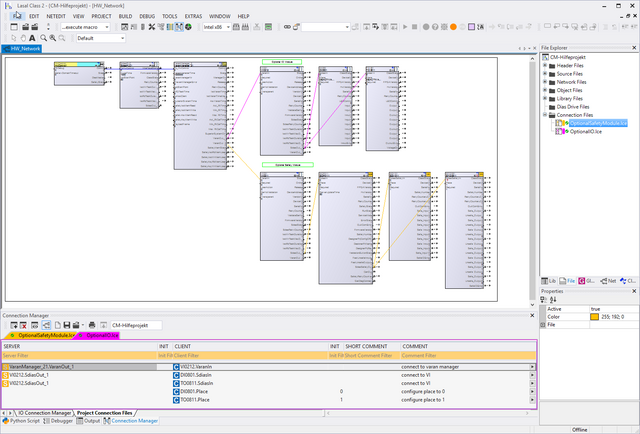The image size is (640, 434).
Task: Toggle Active property value true
Action: coord(614,309)
